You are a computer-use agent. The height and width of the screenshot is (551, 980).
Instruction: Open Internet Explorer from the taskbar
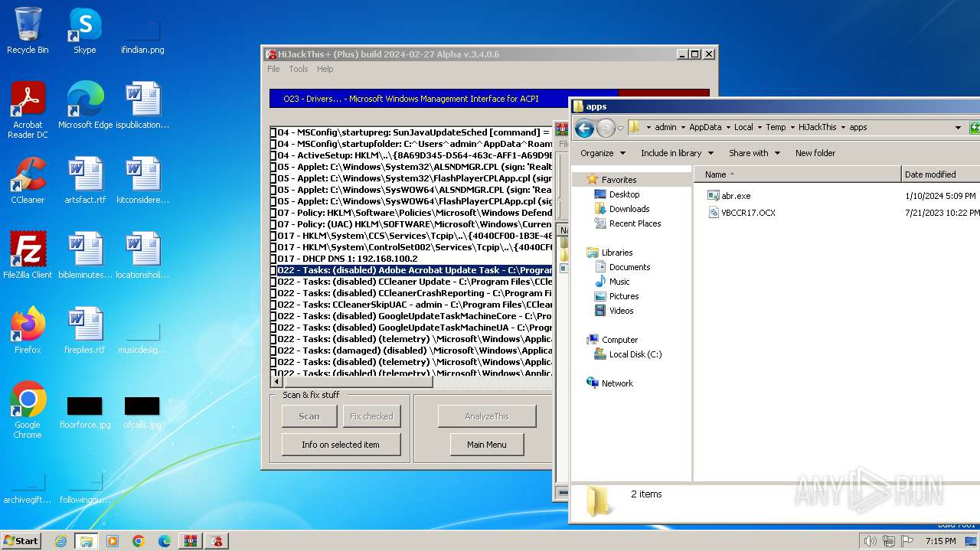pyautogui.click(x=60, y=541)
